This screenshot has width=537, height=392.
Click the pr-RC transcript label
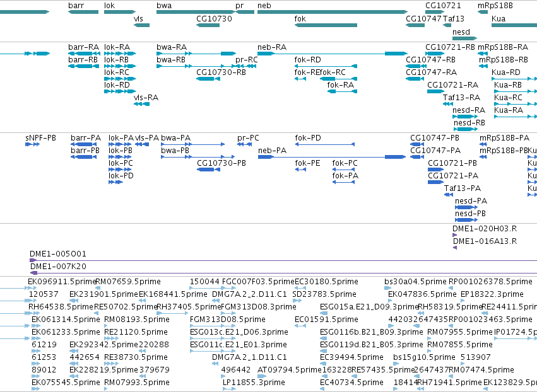pos(247,59)
